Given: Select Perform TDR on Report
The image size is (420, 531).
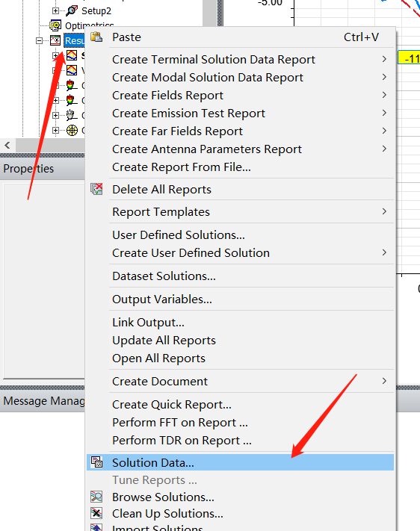Looking at the screenshot, I should 241,441.
